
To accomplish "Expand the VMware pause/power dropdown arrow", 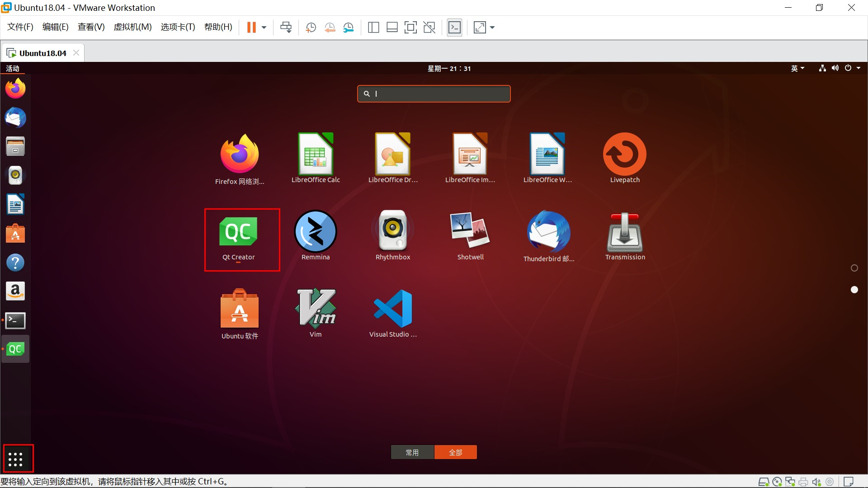I will (x=264, y=28).
